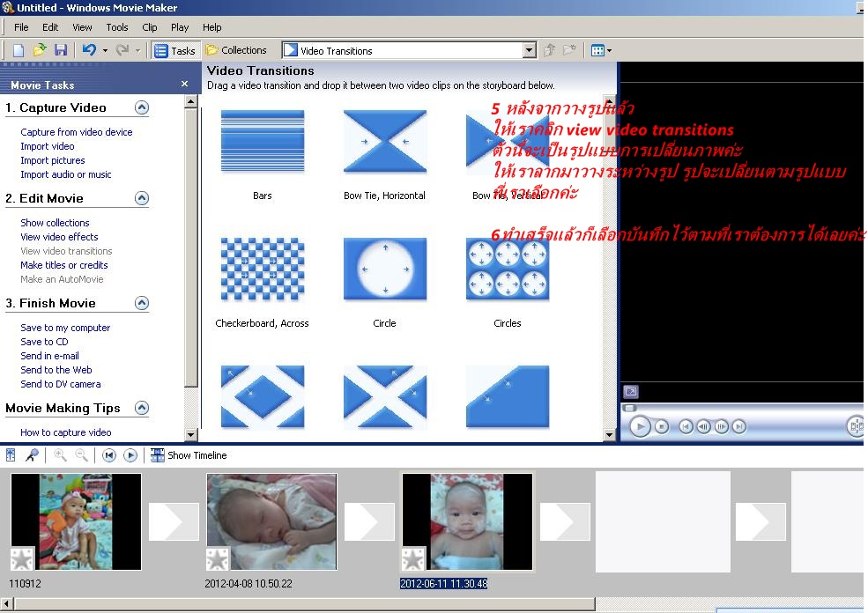Viewport: 868px width, 613px height.
Task: Open the Play menu
Action: [180, 27]
